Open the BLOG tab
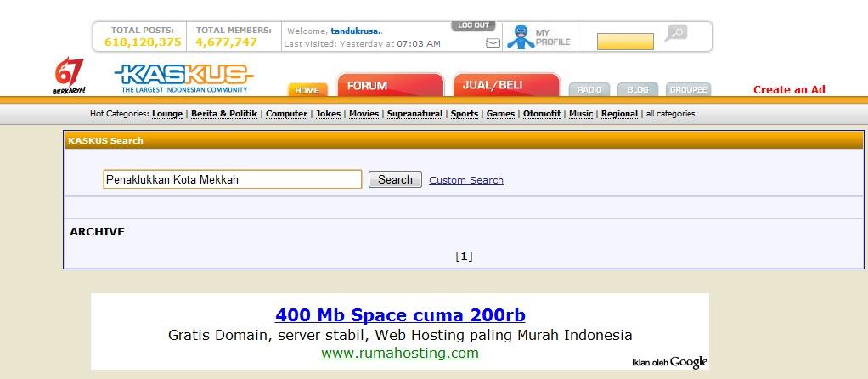The width and height of the screenshot is (868, 379). pos(638,89)
